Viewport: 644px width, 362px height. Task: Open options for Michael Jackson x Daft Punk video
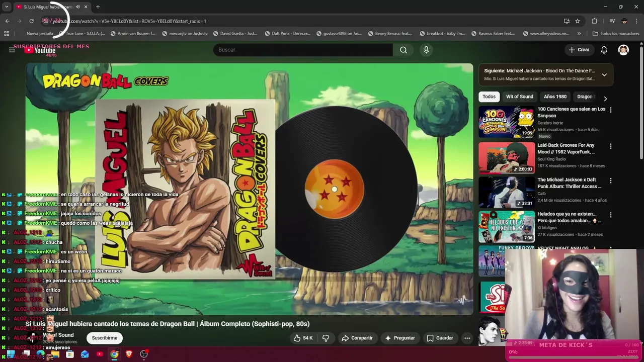click(611, 180)
